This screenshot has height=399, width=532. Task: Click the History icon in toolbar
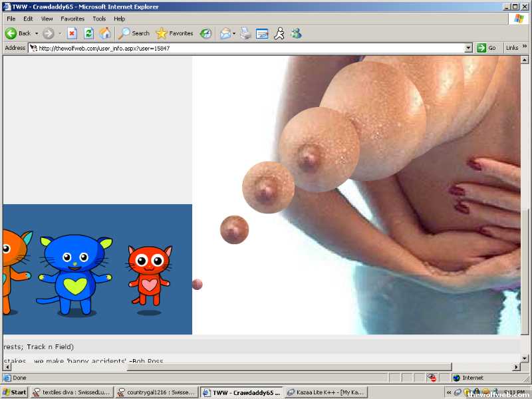pyautogui.click(x=206, y=33)
